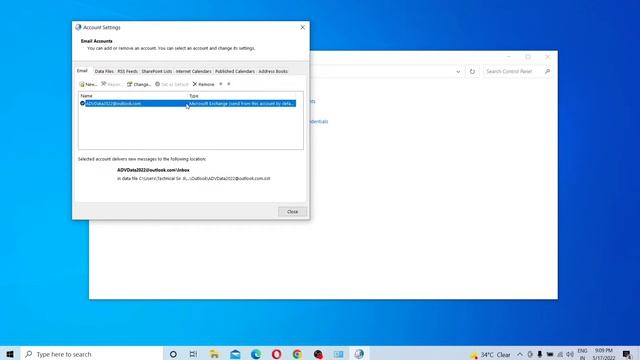Click the data file path text

coord(193,178)
